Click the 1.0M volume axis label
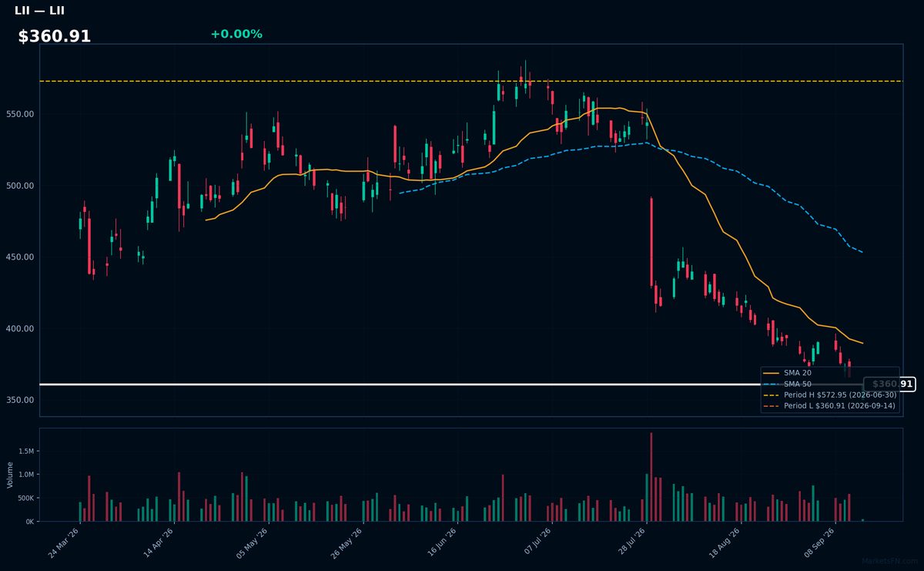The width and height of the screenshot is (924, 571). pos(27,475)
